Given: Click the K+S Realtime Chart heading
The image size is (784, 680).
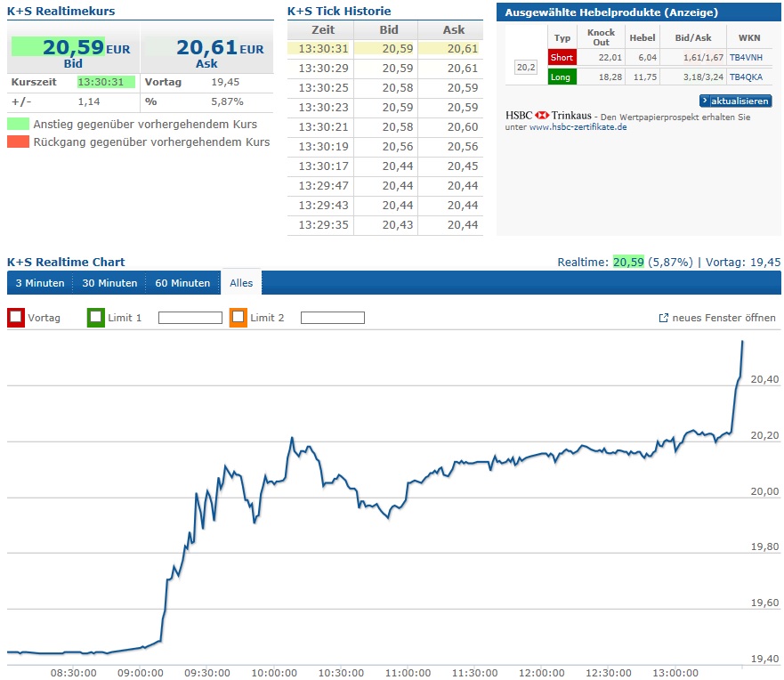Looking at the screenshot, I should (x=66, y=262).
